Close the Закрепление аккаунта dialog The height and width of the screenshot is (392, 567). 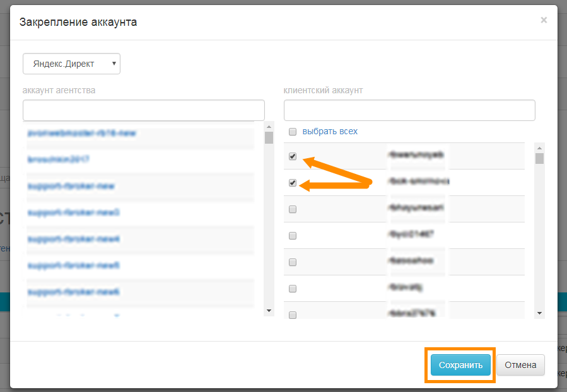(544, 20)
